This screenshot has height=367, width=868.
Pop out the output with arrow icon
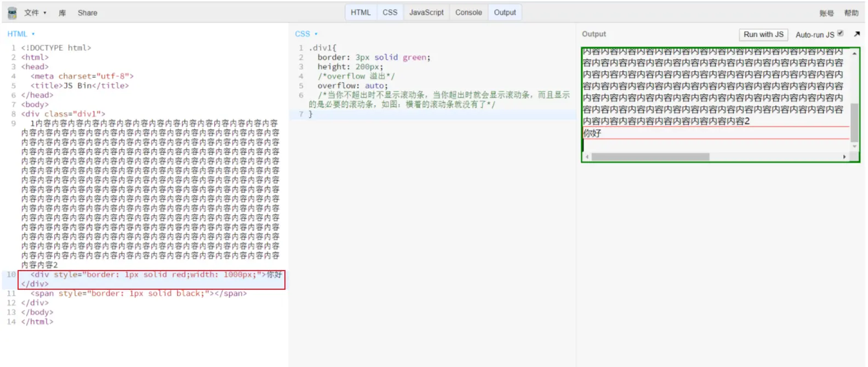(857, 34)
